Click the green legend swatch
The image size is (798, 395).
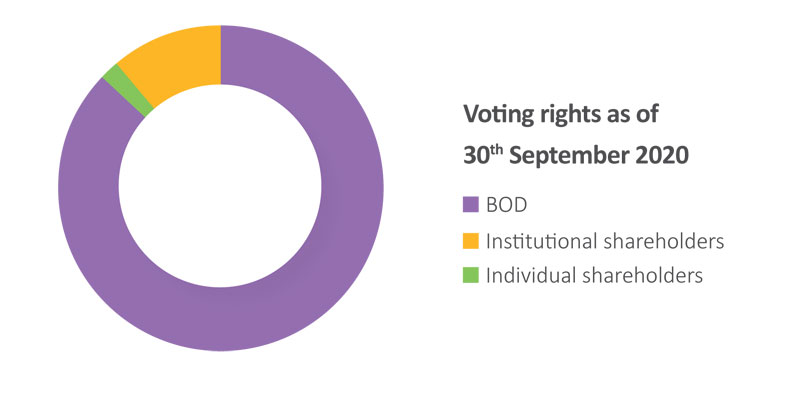[x=471, y=275]
